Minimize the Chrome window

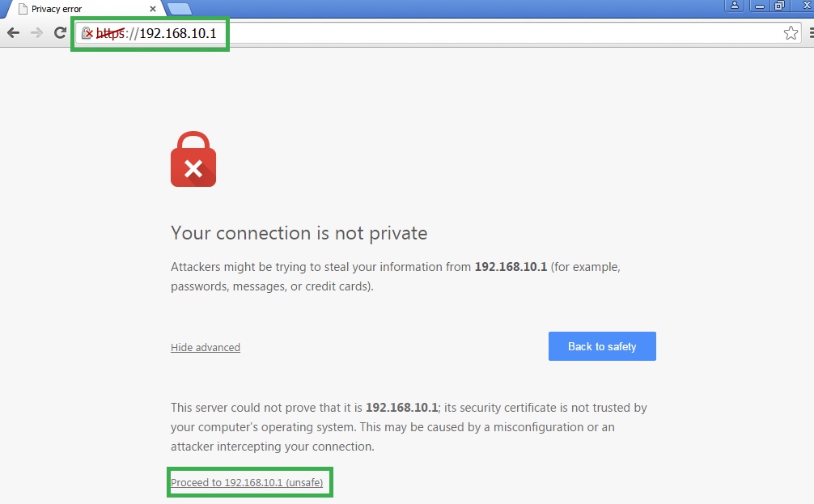(760, 6)
